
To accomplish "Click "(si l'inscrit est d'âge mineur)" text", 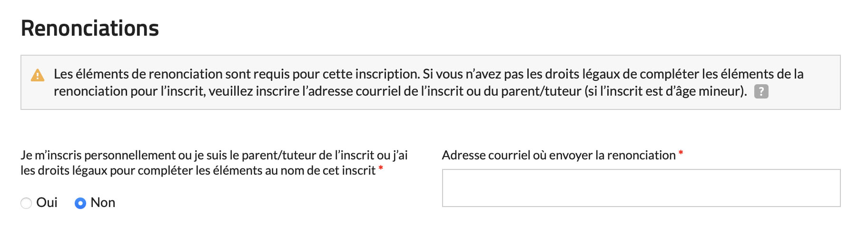I will [665, 91].
